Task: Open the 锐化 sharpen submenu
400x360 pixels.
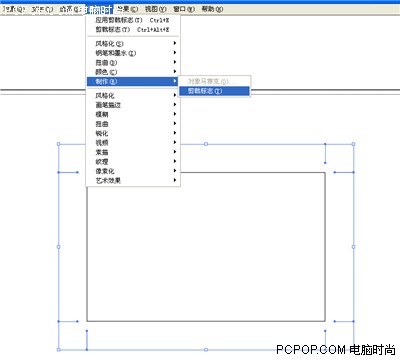Action: coord(133,133)
